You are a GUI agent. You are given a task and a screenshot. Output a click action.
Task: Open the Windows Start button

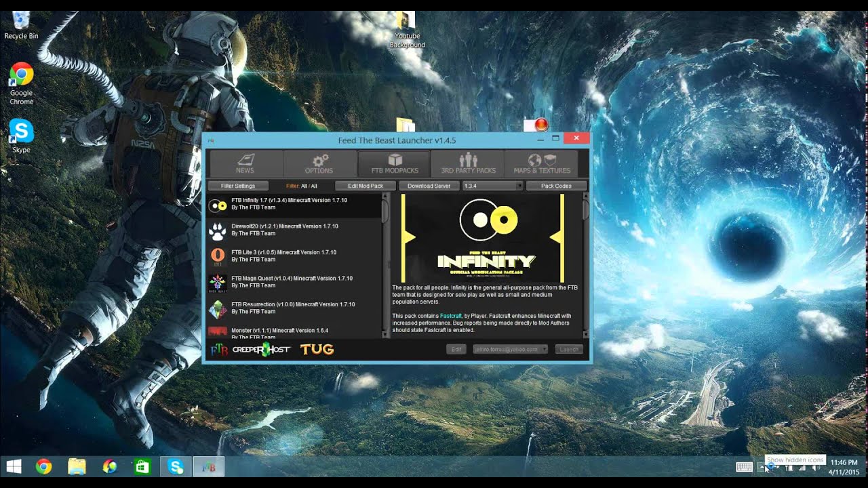point(14,466)
